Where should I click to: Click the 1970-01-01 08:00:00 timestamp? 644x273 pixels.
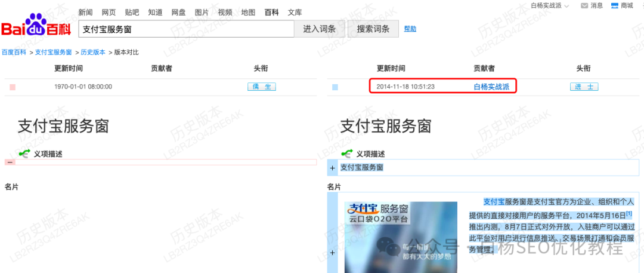(x=83, y=87)
